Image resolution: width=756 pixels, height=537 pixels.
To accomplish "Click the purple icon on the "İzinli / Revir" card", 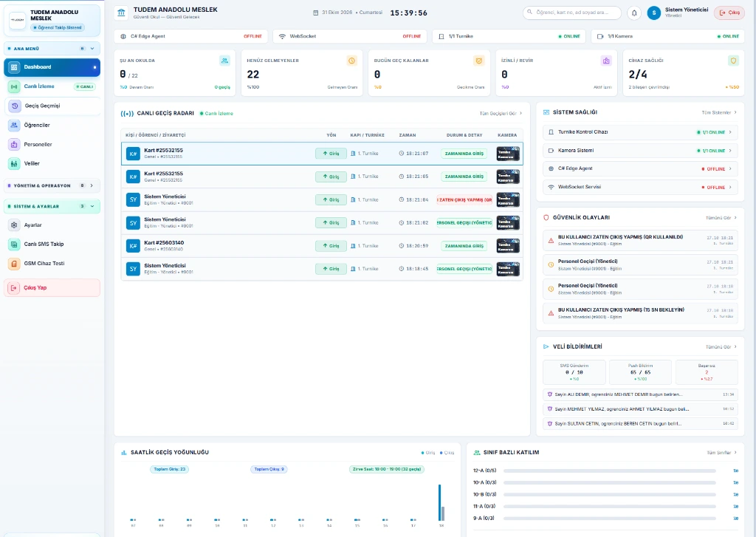I will [x=606, y=61].
